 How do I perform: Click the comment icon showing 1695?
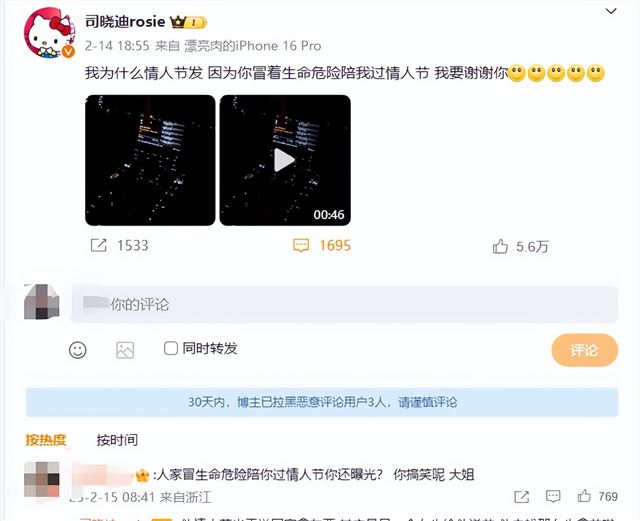click(301, 245)
